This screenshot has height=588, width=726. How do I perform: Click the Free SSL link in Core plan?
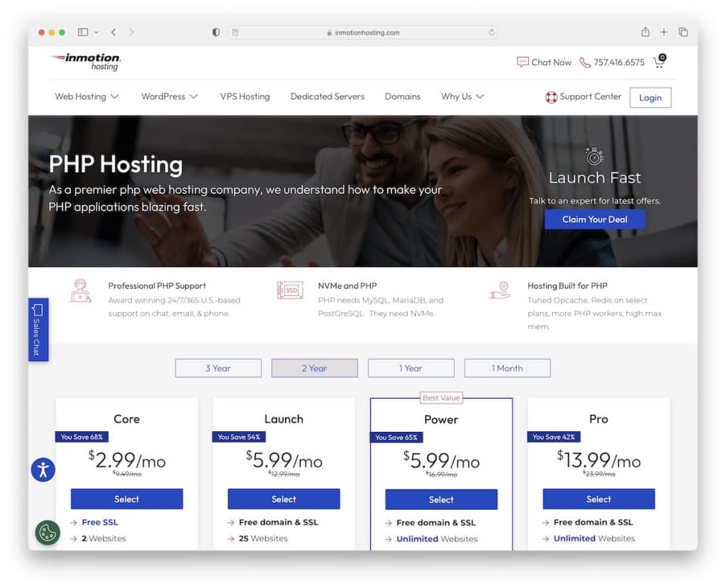tap(100, 522)
